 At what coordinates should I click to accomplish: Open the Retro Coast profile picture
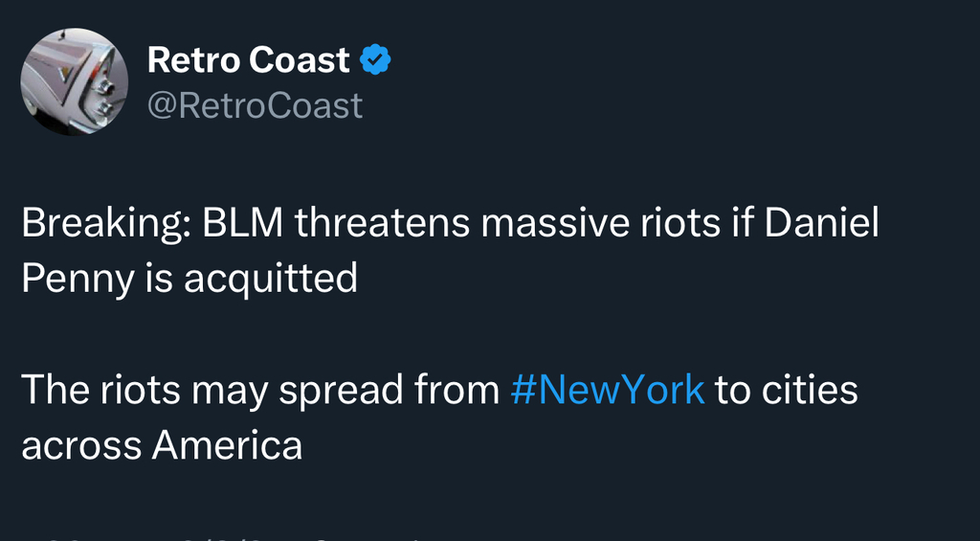click(74, 81)
